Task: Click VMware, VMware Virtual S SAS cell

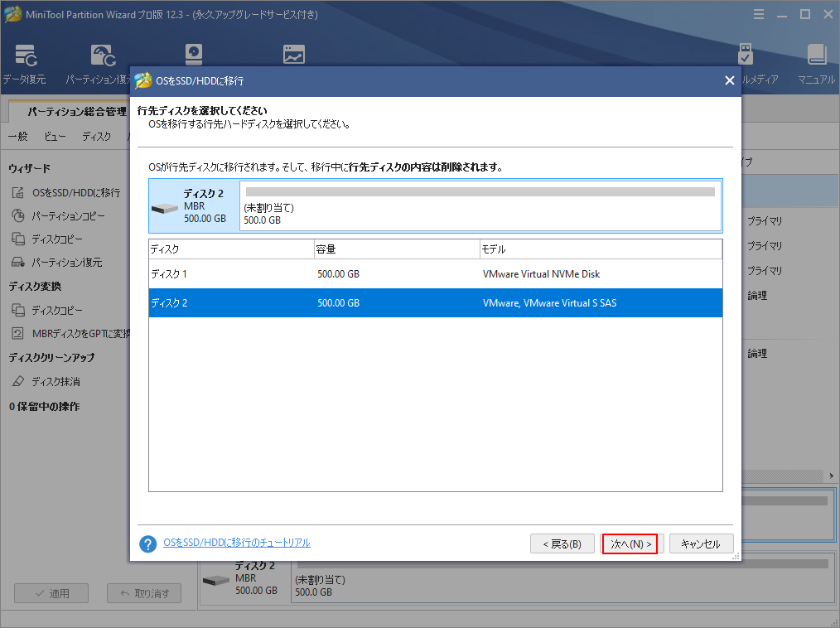Action: pyautogui.click(x=549, y=302)
